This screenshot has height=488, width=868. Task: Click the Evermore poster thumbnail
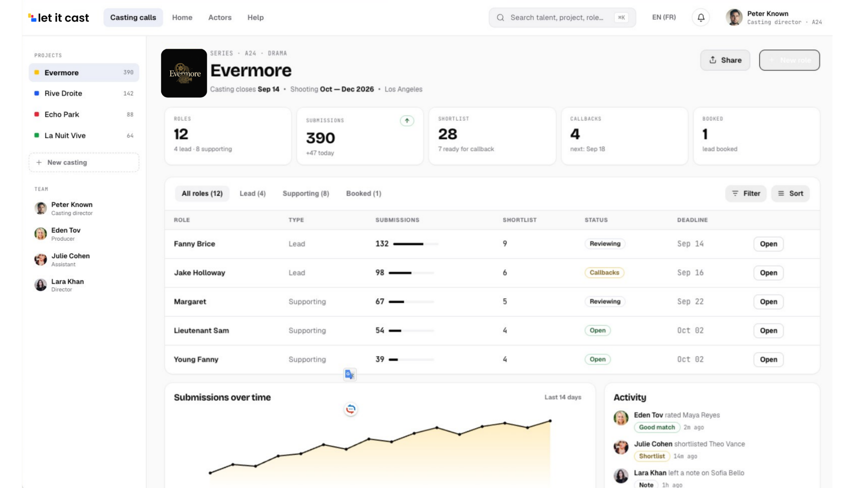tap(184, 73)
